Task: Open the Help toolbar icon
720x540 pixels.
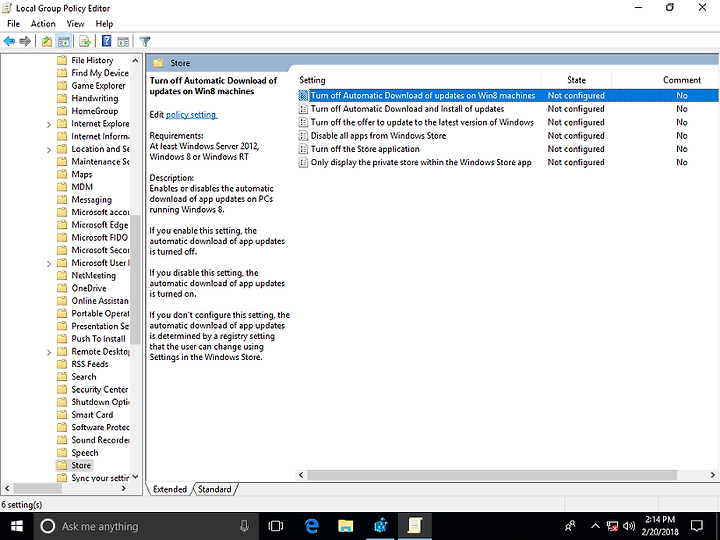Action: 107,41
